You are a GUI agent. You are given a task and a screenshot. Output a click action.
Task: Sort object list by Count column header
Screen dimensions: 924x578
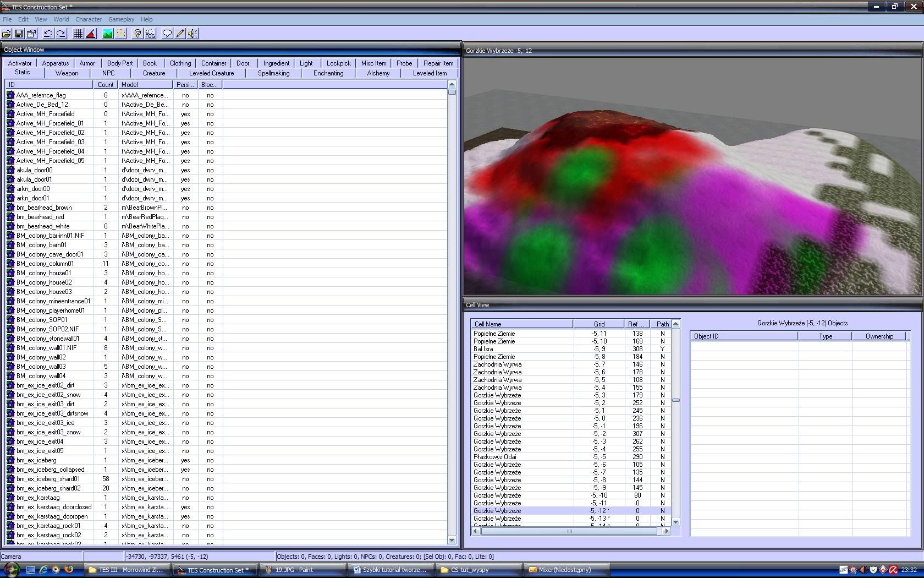pyautogui.click(x=106, y=85)
